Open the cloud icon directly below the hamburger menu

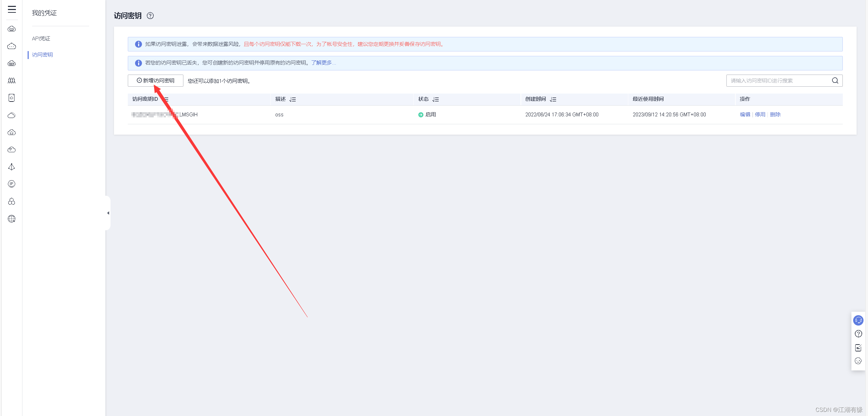pos(12,29)
